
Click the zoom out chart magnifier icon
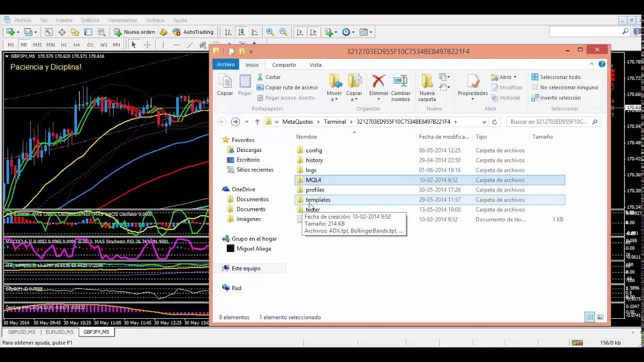(283, 32)
